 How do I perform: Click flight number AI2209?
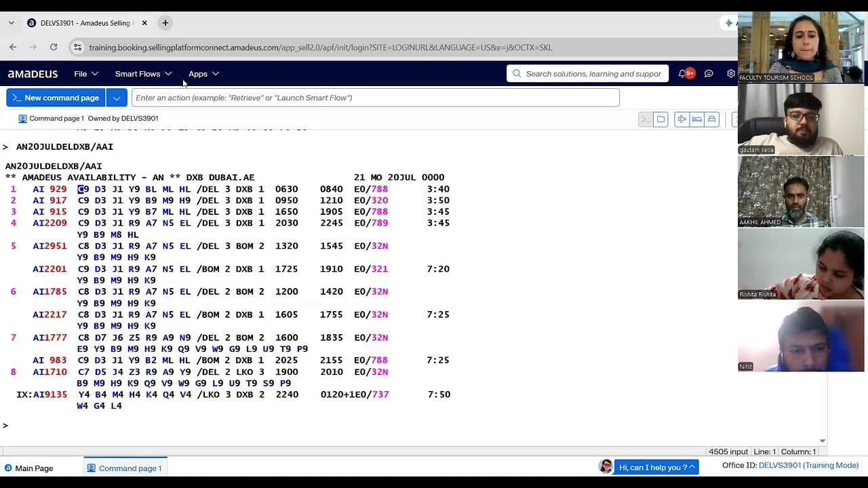tap(50, 223)
